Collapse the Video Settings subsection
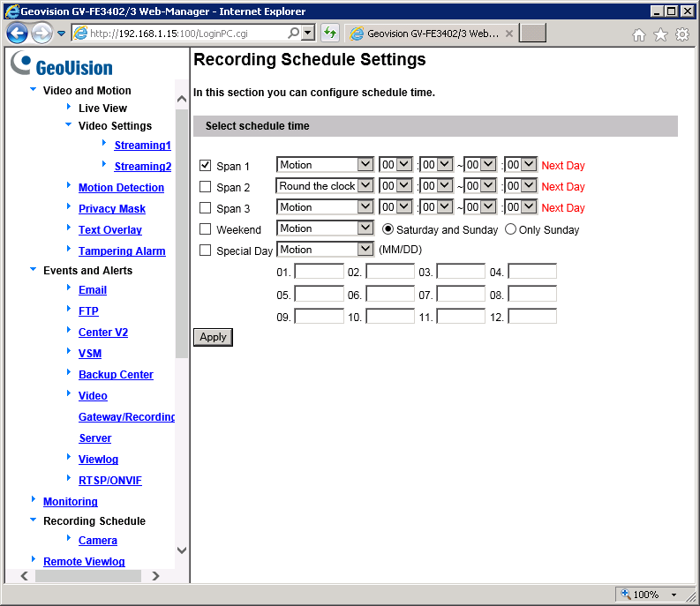Image resolution: width=700 pixels, height=606 pixels. (x=68, y=124)
